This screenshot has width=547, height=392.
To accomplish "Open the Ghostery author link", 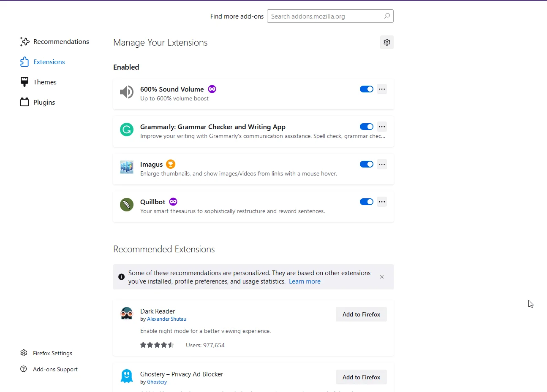I will (157, 382).
